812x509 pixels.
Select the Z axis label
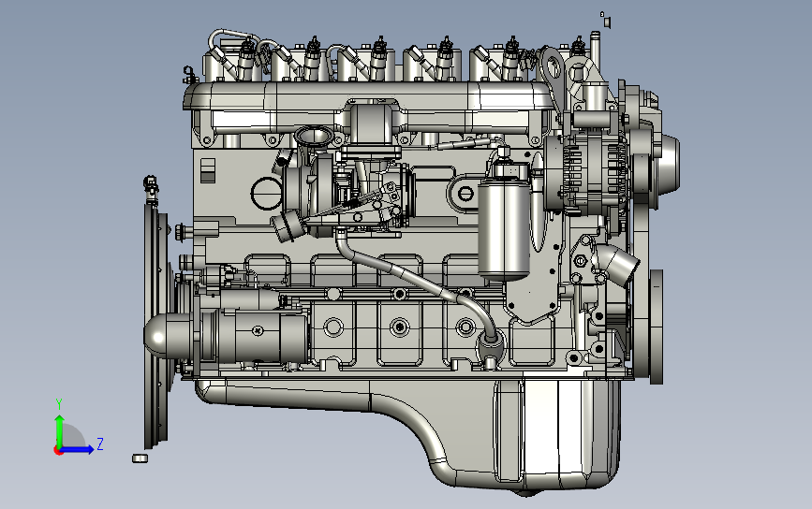[100, 444]
